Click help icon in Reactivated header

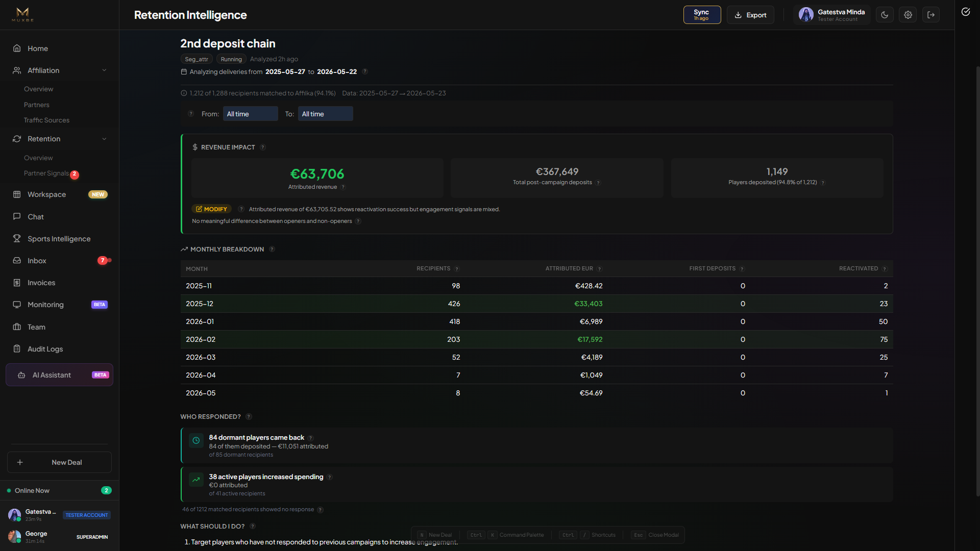pos(885,269)
